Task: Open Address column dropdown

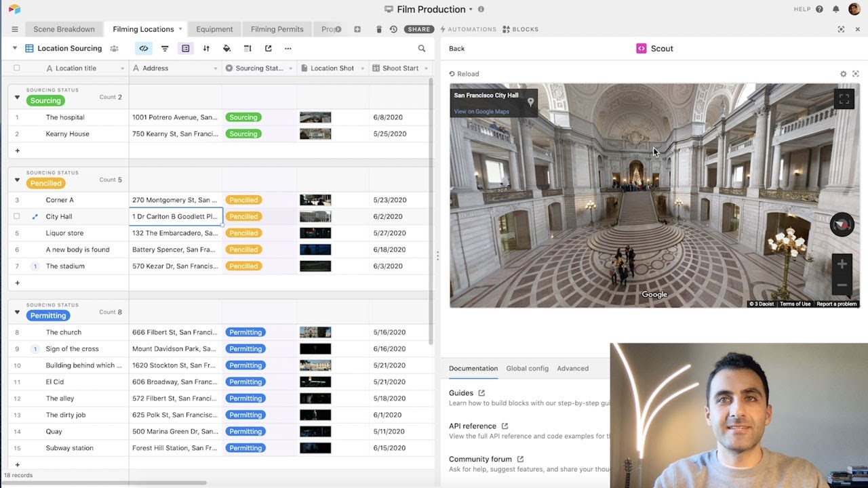Action: [x=216, y=68]
